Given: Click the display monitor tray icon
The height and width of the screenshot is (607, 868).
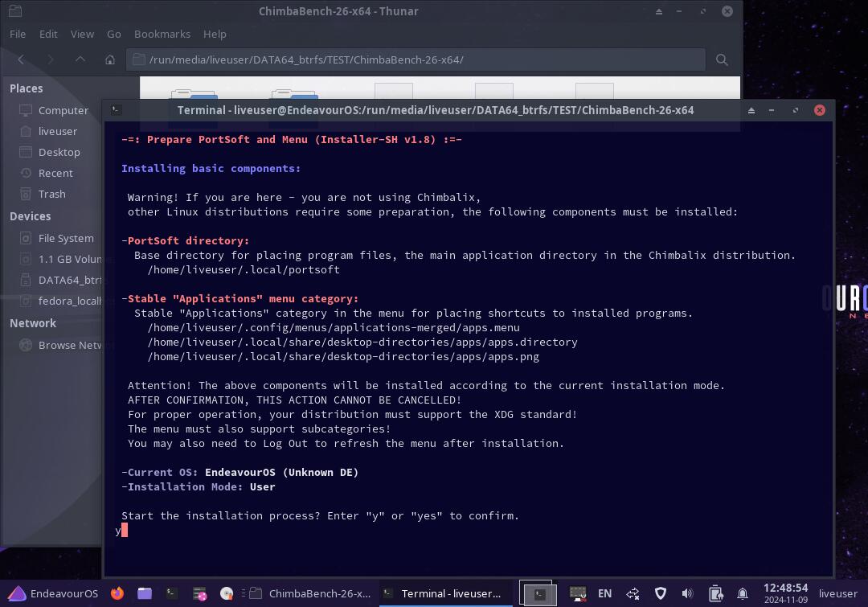Looking at the screenshot, I should pyautogui.click(x=578, y=593).
